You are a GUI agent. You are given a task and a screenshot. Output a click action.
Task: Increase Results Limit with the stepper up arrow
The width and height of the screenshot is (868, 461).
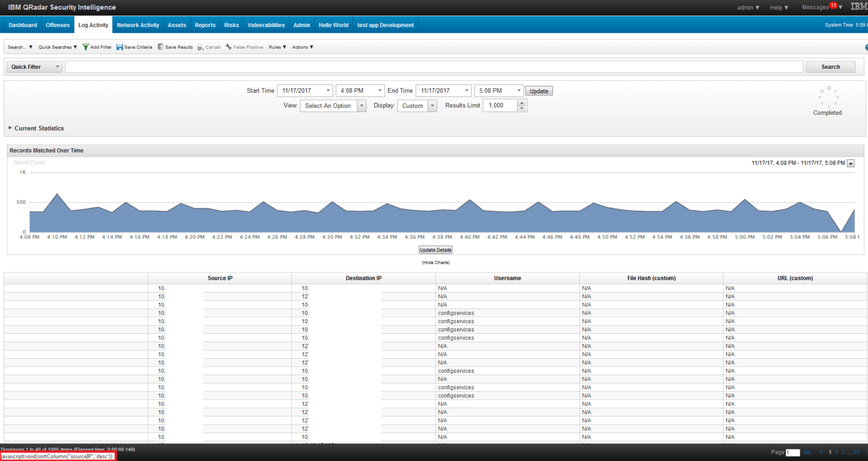tap(521, 102)
